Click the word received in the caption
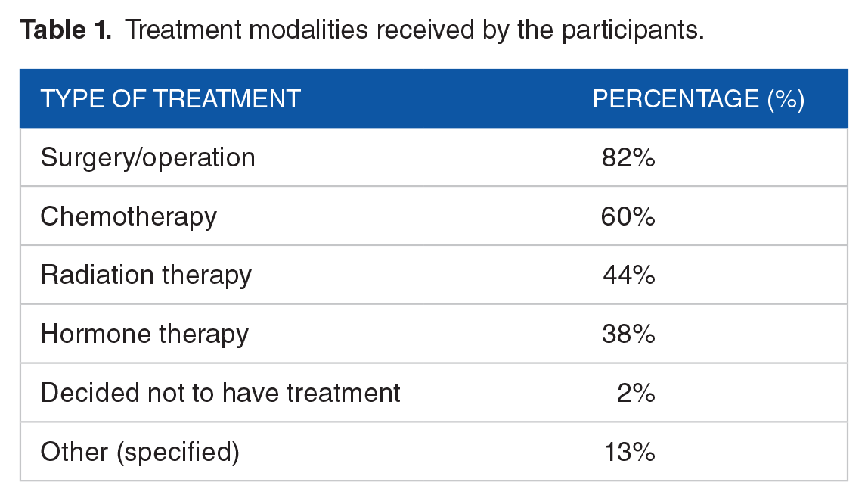 [425, 30]
